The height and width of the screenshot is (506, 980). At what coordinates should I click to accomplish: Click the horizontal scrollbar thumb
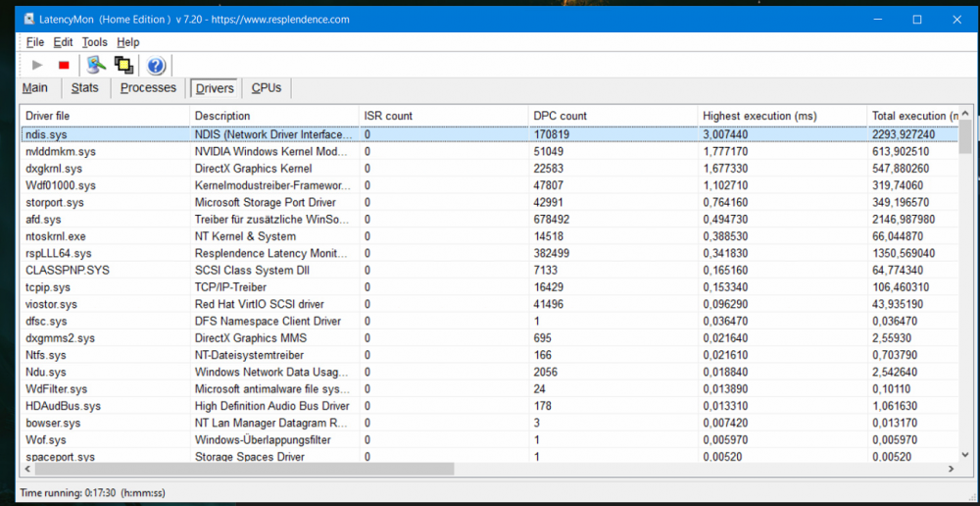244,469
